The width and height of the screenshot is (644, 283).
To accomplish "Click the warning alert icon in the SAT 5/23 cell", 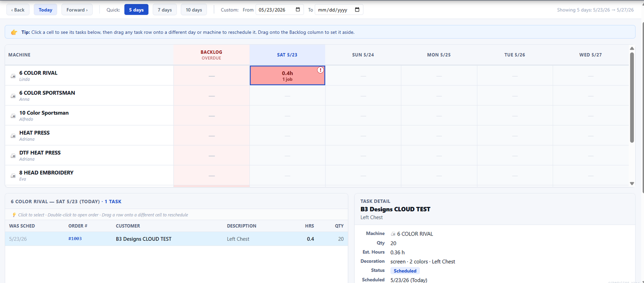I will [x=320, y=70].
